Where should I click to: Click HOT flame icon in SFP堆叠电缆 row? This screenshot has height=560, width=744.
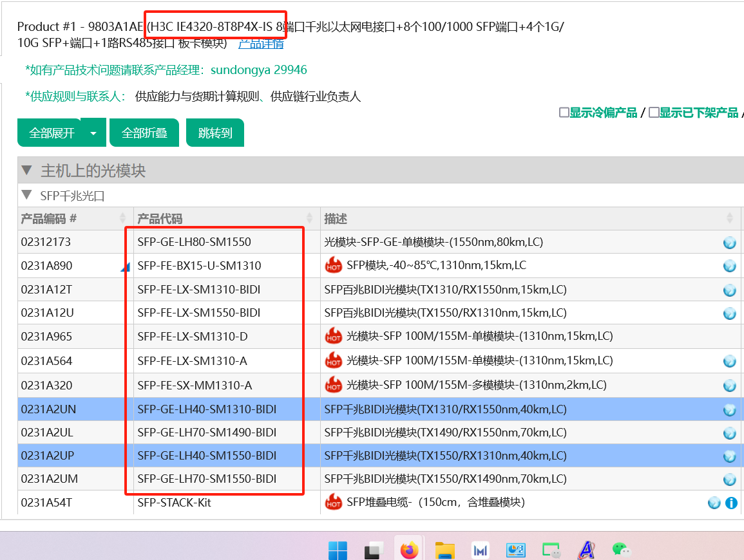pos(334,502)
